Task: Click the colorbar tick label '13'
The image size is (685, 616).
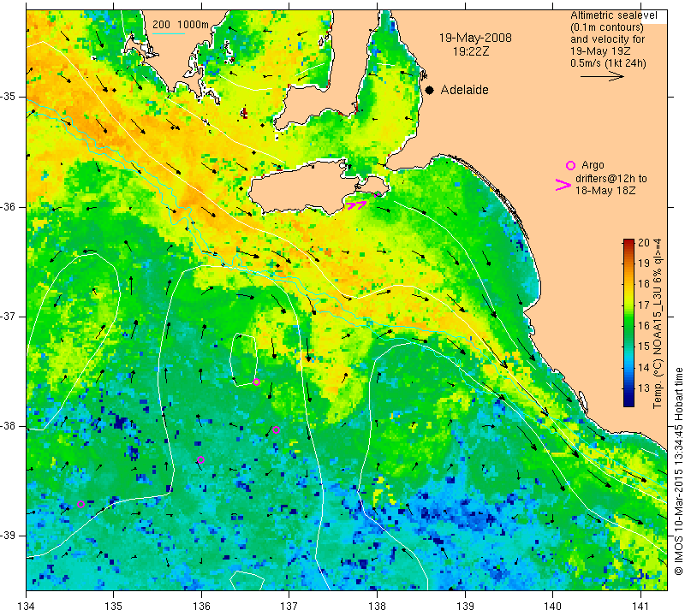Action: pos(644,388)
